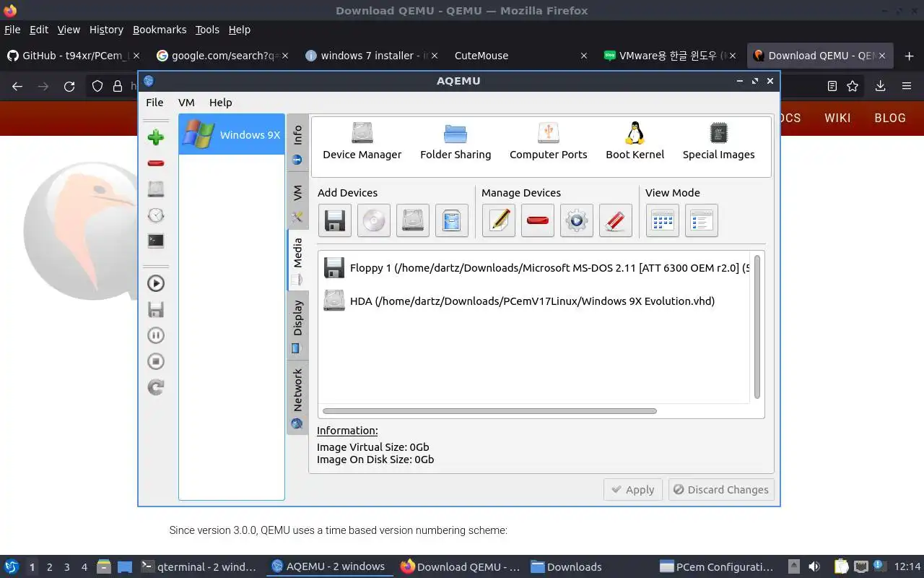The height and width of the screenshot is (578, 924).
Task: Open the Display vertical tab
Action: [297, 325]
